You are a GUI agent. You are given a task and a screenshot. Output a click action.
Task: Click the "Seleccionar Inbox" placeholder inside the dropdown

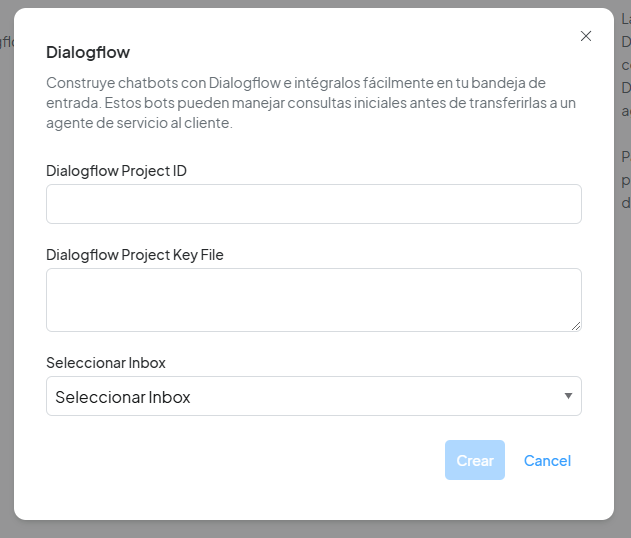click(123, 397)
